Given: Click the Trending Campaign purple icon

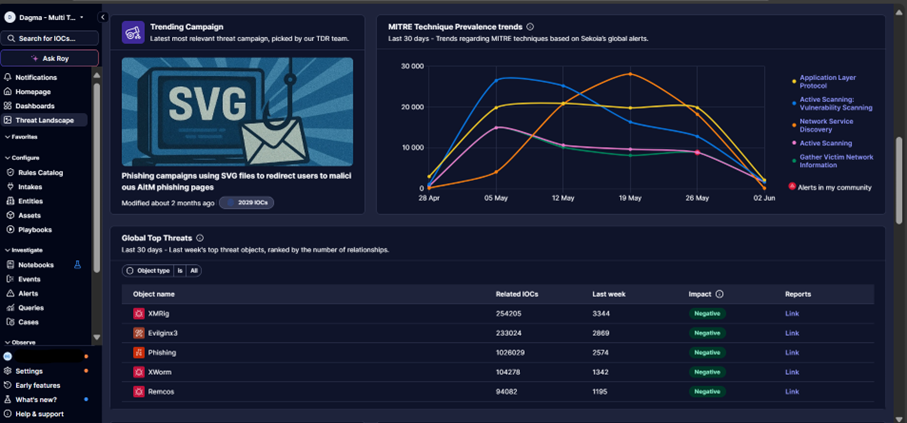Looking at the screenshot, I should pyautogui.click(x=133, y=32).
